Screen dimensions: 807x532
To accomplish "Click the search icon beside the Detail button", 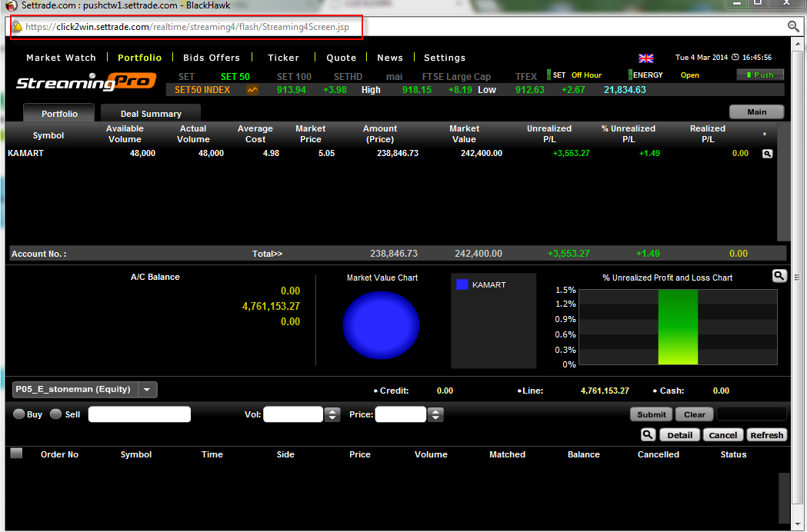I will (648, 435).
